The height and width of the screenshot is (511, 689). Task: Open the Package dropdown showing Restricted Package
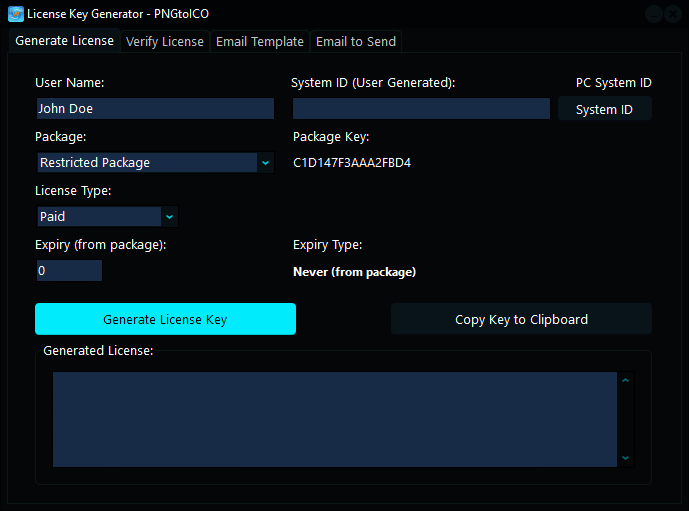coord(156,163)
